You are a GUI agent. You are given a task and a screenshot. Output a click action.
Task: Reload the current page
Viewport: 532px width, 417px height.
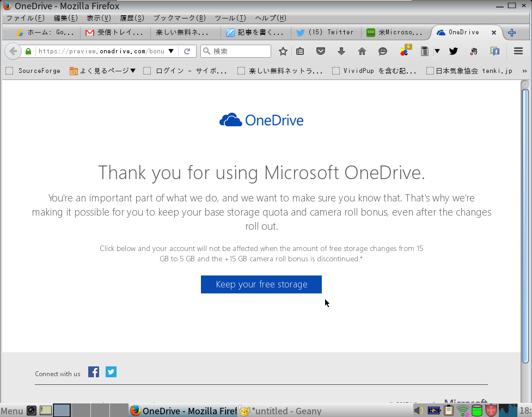coord(187,51)
